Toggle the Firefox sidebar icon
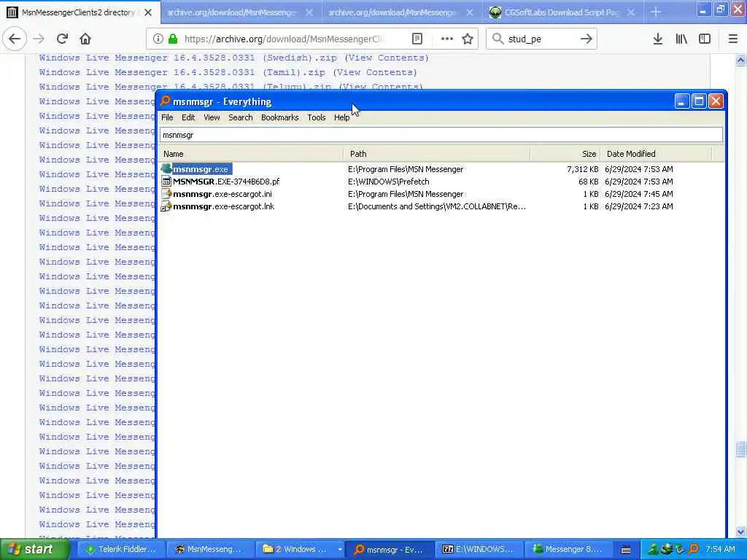This screenshot has height=560, width=747. (x=705, y=39)
